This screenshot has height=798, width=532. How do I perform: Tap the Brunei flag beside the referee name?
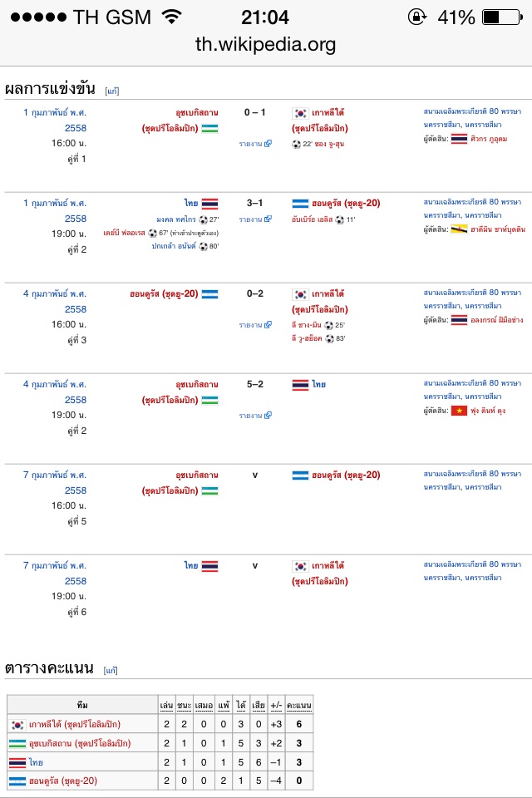click(459, 229)
